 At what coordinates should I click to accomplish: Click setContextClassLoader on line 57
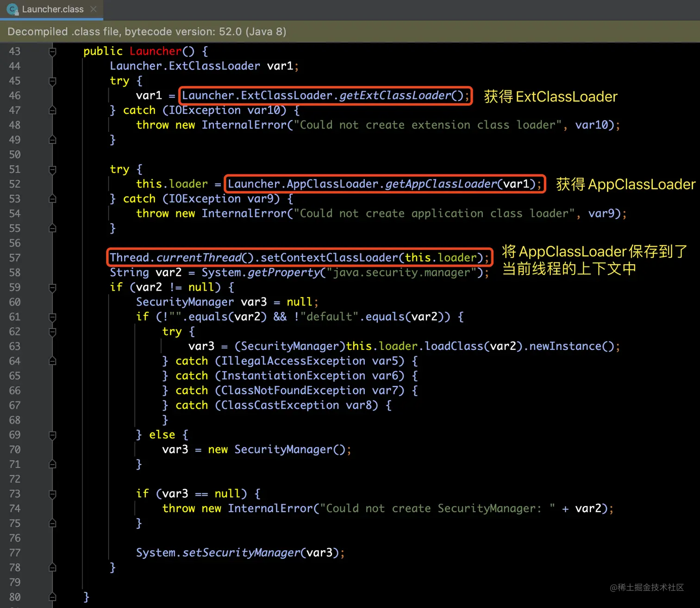pos(330,257)
